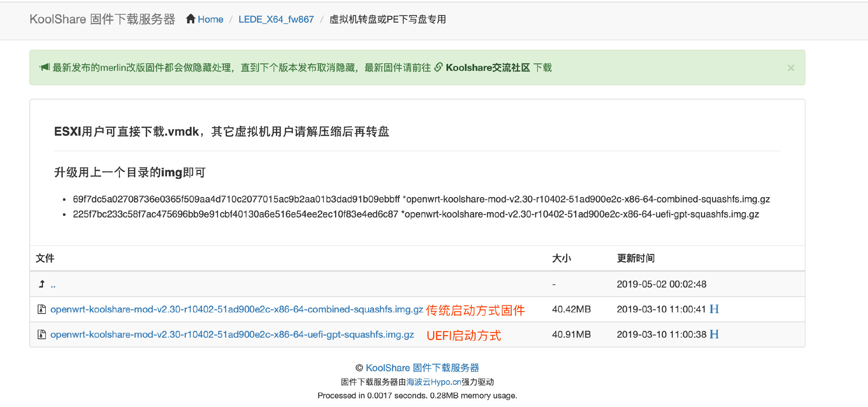Click the H hash icon for combined-squashfs file
The width and height of the screenshot is (868, 407).
tap(714, 309)
